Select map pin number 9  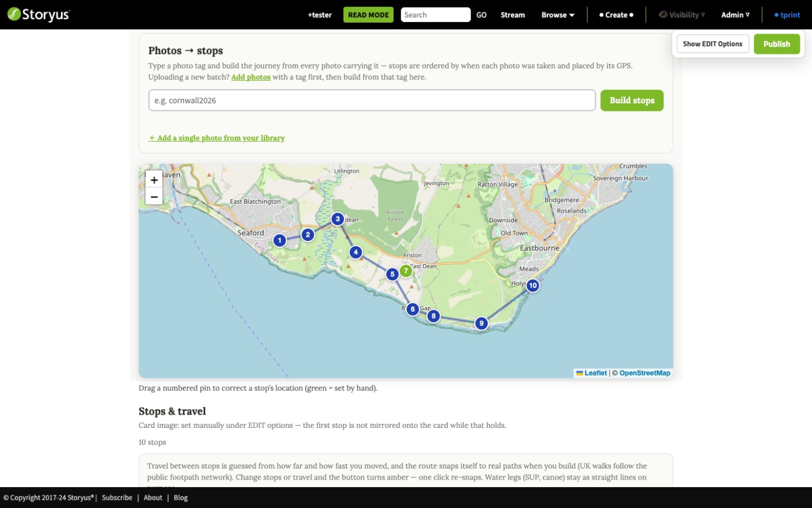481,323
